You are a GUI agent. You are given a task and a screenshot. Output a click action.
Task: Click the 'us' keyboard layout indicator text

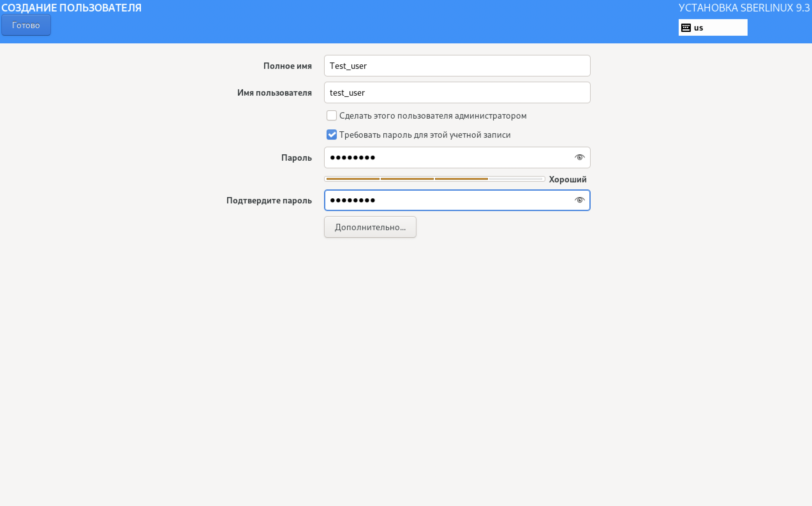tap(698, 28)
